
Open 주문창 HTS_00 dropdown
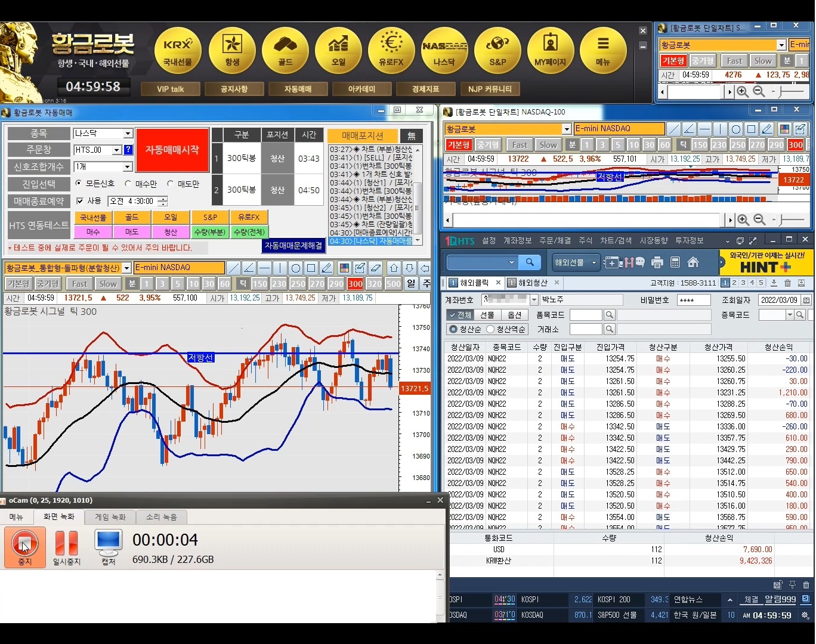[x=117, y=150]
